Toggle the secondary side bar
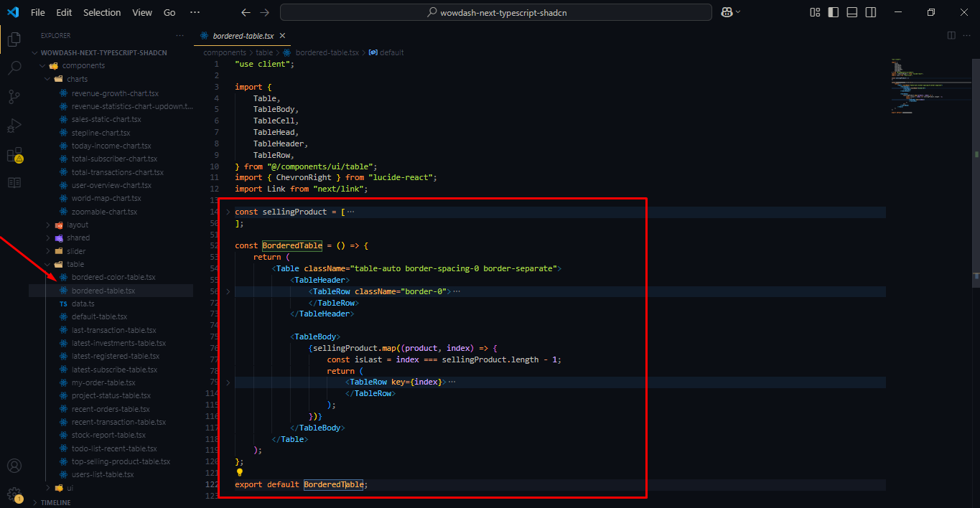This screenshot has width=980, height=508. click(870, 12)
